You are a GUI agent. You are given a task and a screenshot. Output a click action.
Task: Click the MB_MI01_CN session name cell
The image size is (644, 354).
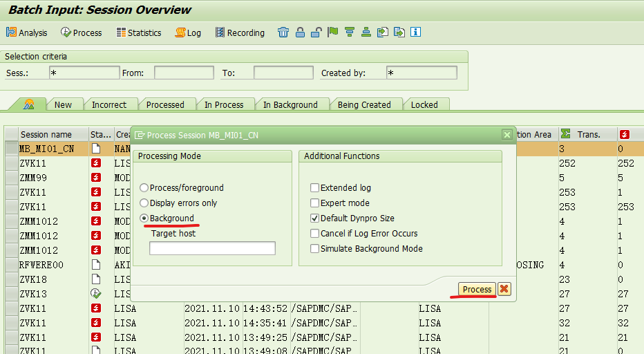click(53, 149)
